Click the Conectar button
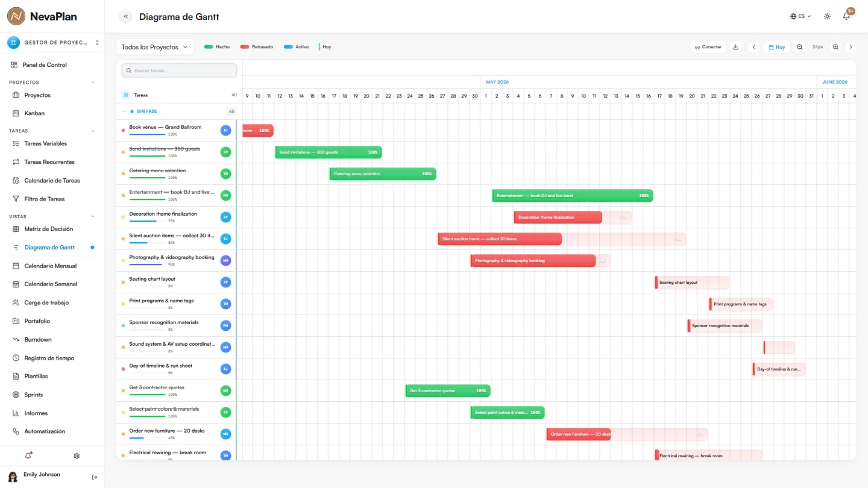 click(708, 47)
